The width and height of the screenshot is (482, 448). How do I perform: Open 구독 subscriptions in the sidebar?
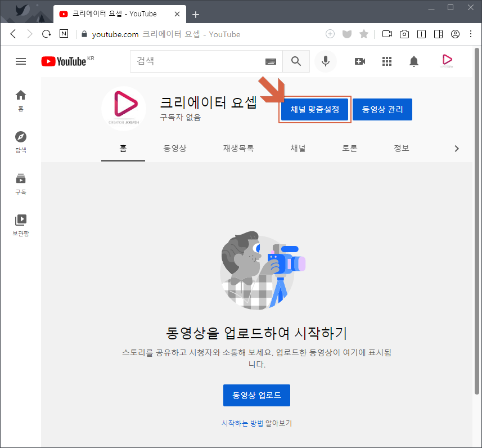tap(21, 183)
